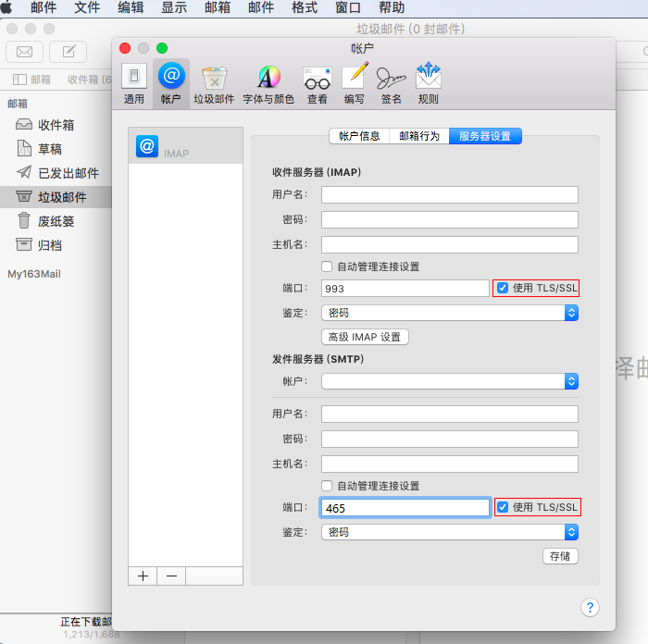Toggle SMTP 使用 TLS/SSL checkbox
The width and height of the screenshot is (648, 644).
pyautogui.click(x=502, y=507)
